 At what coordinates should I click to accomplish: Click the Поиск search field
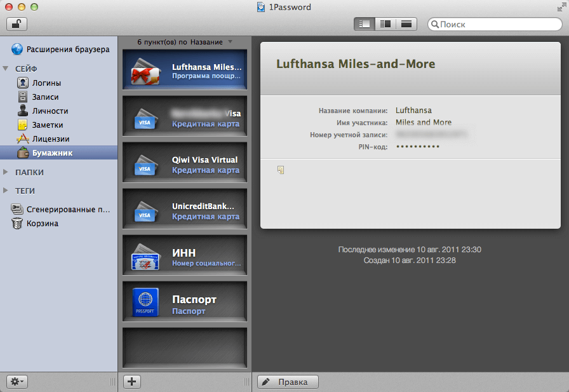click(x=495, y=24)
